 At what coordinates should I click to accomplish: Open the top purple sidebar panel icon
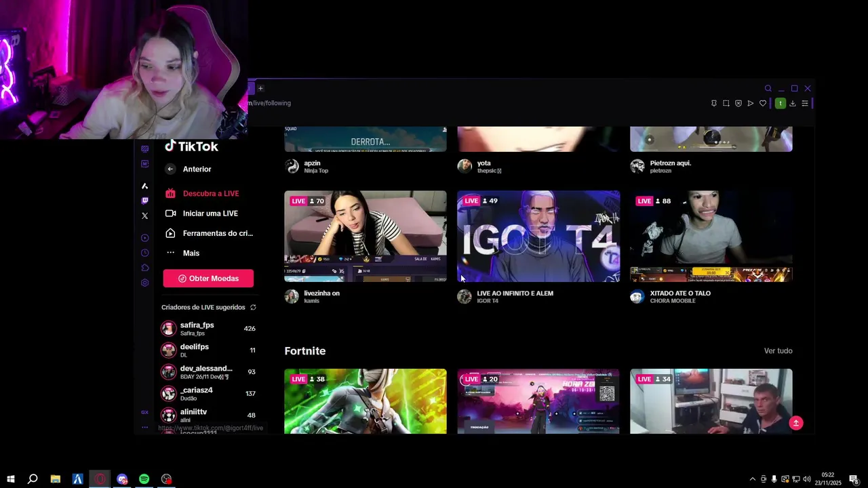click(144, 149)
